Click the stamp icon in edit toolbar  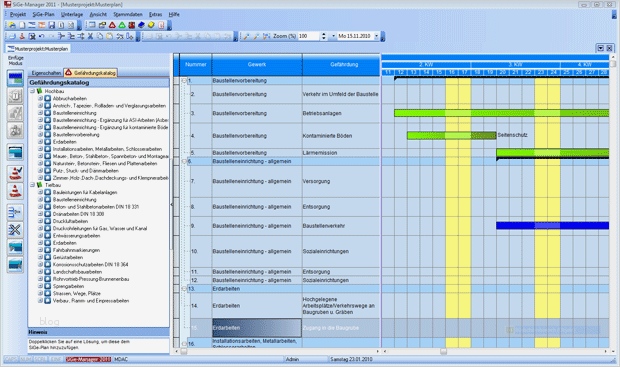click(x=22, y=36)
